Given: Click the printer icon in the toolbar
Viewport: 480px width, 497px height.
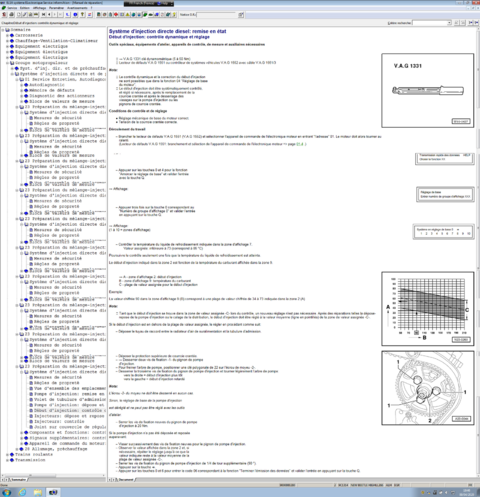Looking at the screenshot, I should pos(11,15).
